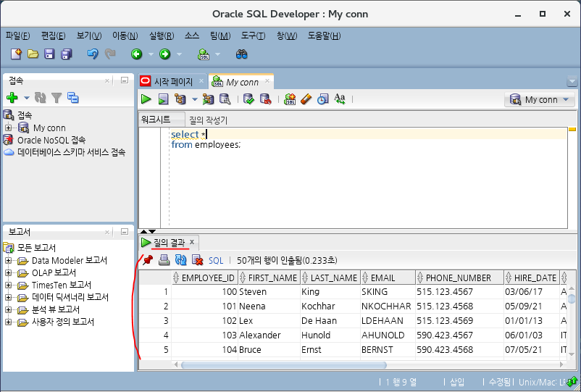Open the 보기(V) menu
This screenshot has width=581, height=392.
click(x=89, y=36)
